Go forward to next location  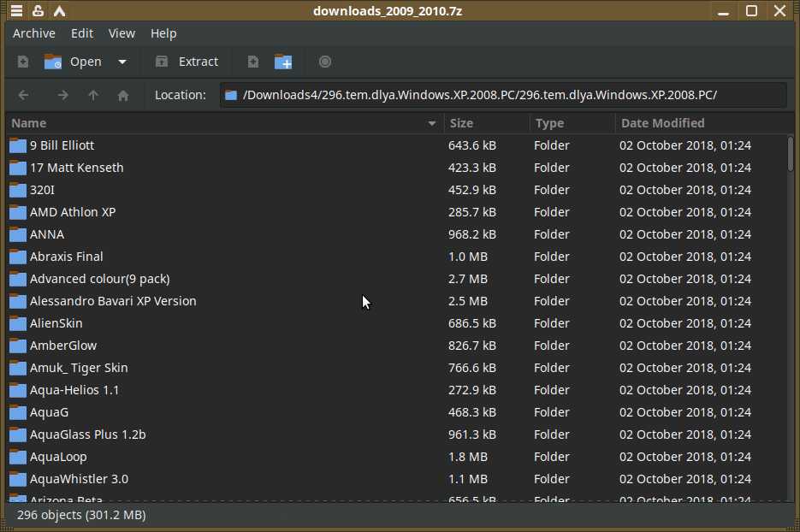click(x=62, y=95)
